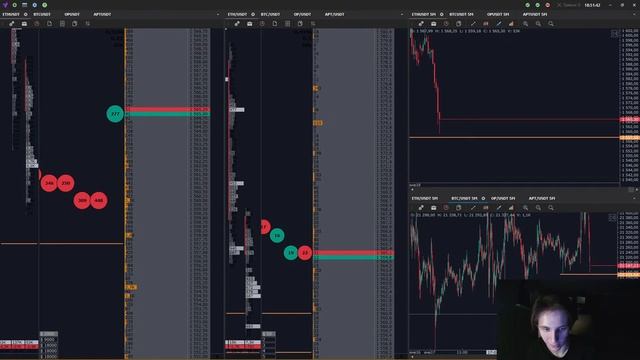Switch left panel to APT/USDT tab
Screen dimensions: 640x360
pyautogui.click(x=102, y=14)
